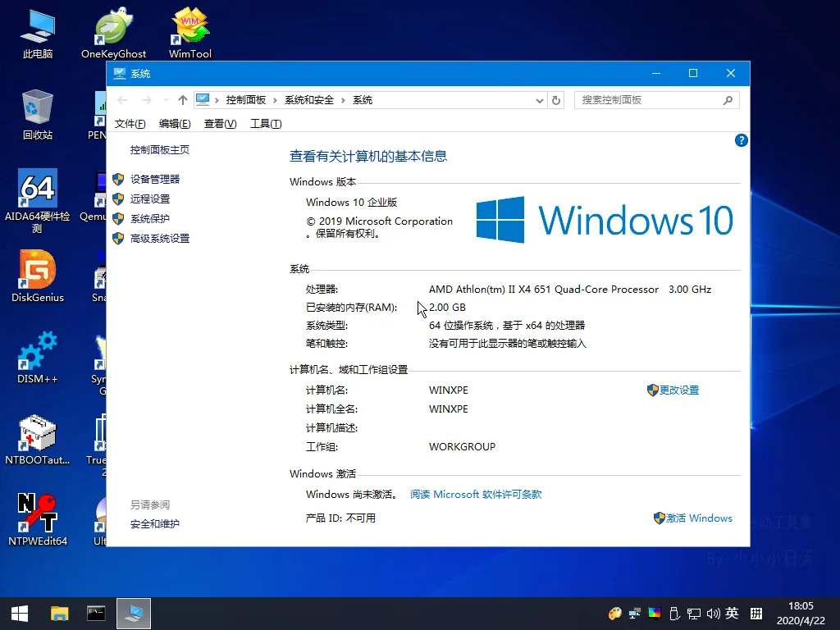Open the OneKeyGhost desktop icon
Image resolution: width=840 pixels, height=630 pixels.
[x=113, y=33]
